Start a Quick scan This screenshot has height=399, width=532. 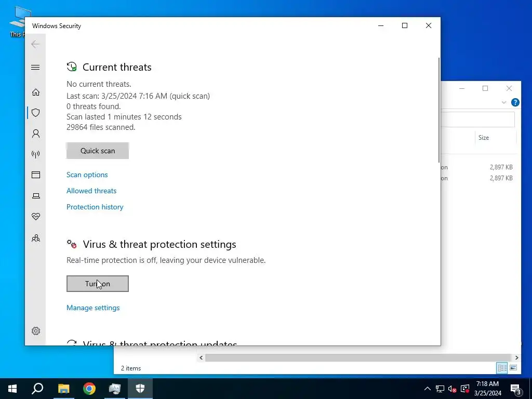(x=97, y=151)
